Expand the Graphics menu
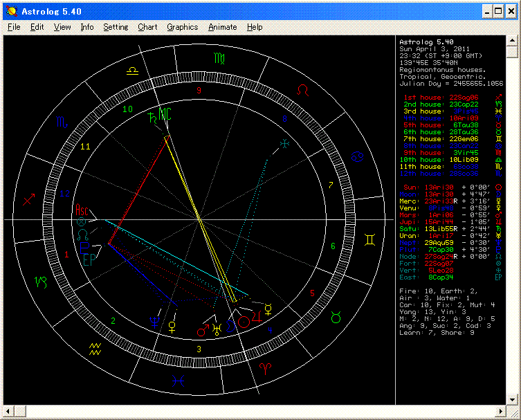Image resolution: width=521 pixels, height=420 pixels. tap(182, 27)
